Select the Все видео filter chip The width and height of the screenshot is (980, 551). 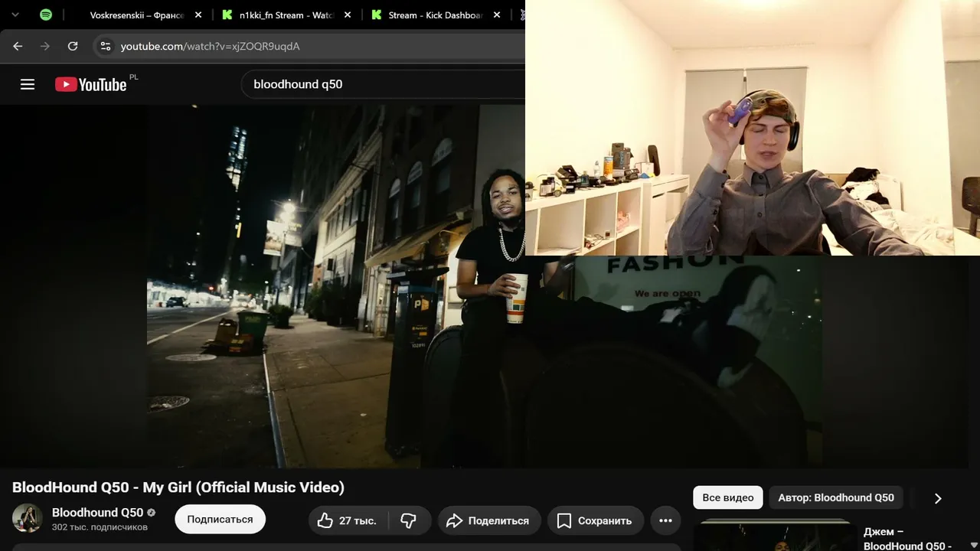(728, 497)
